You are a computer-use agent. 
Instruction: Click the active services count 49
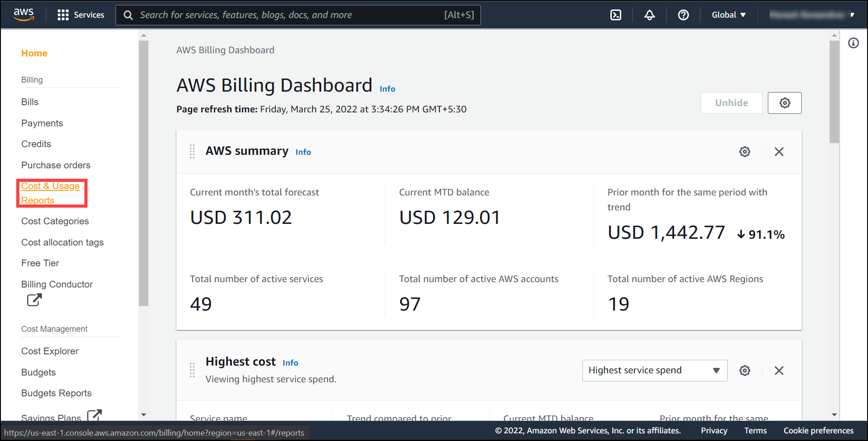click(x=201, y=304)
